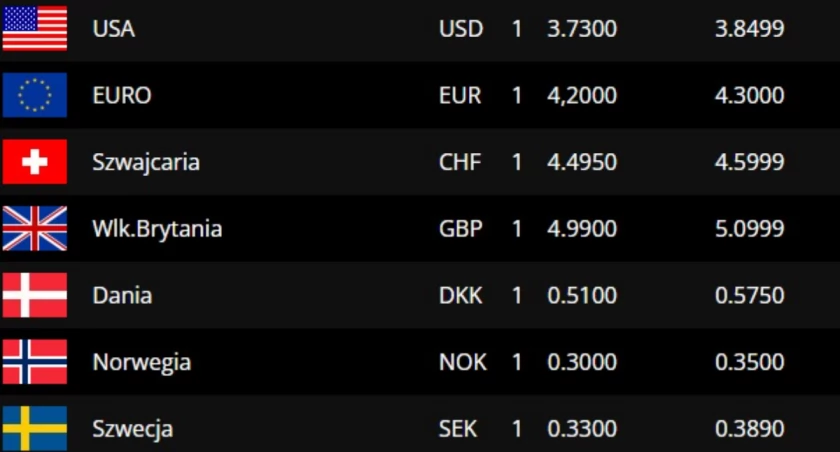
Task: Click the European Union flag icon
Action: (x=35, y=95)
